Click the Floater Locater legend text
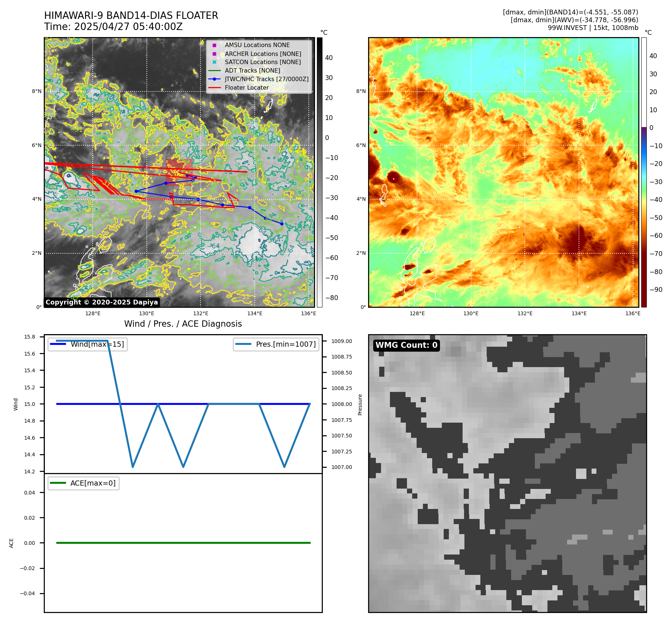Screen dimensions: 672x626 (x=247, y=87)
